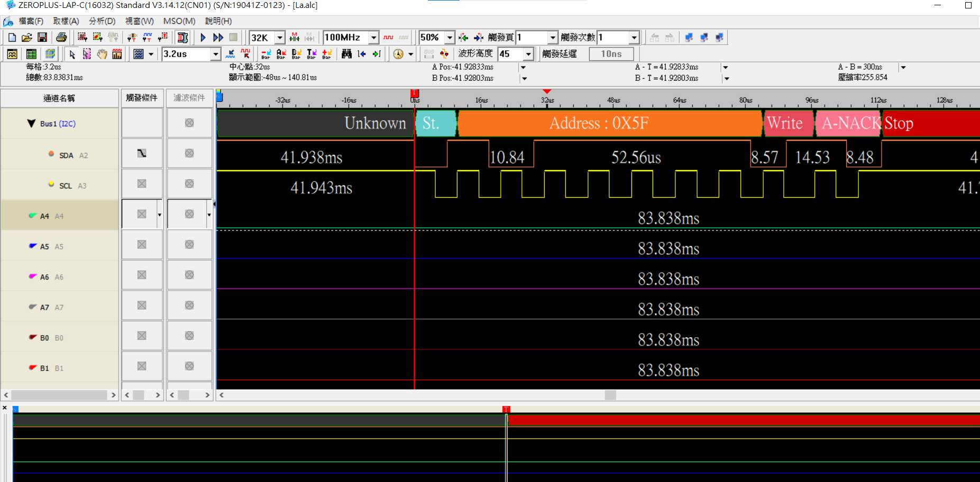Click the SDA channel color marker
The width and height of the screenshot is (980, 482).
(x=51, y=155)
